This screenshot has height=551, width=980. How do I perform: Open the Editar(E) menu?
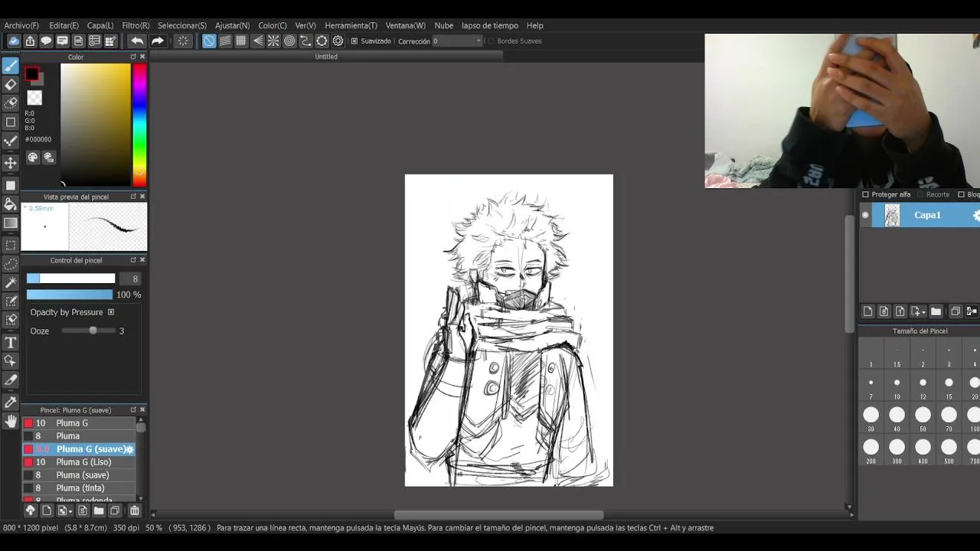pyautogui.click(x=64, y=25)
